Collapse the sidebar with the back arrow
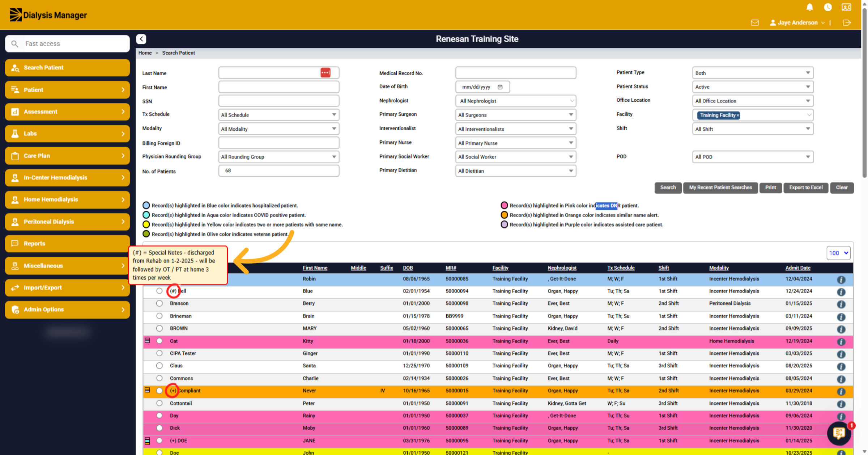The width and height of the screenshot is (868, 455). pyautogui.click(x=141, y=39)
